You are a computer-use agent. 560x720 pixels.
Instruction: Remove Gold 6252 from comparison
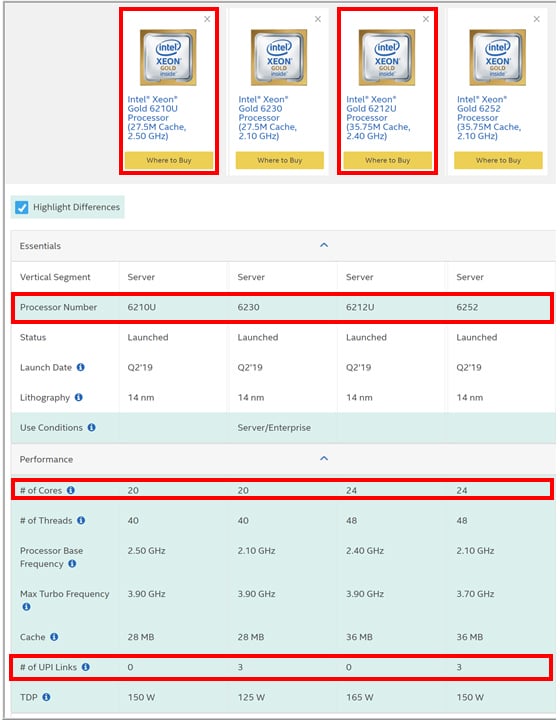pyautogui.click(x=537, y=19)
